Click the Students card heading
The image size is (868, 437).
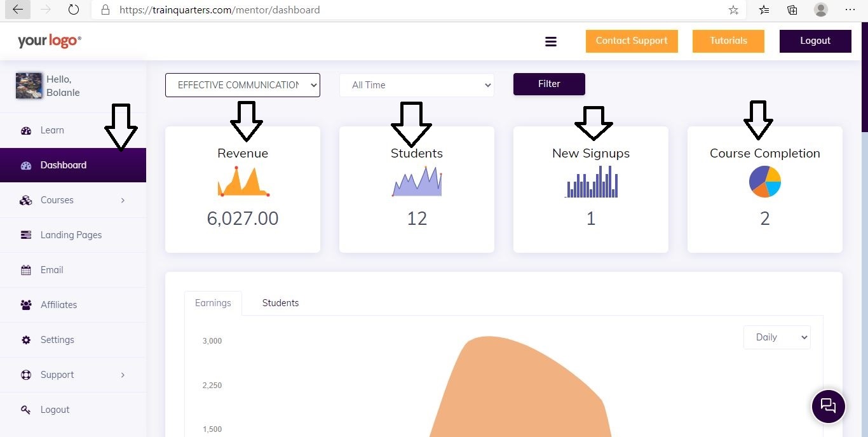click(x=417, y=153)
